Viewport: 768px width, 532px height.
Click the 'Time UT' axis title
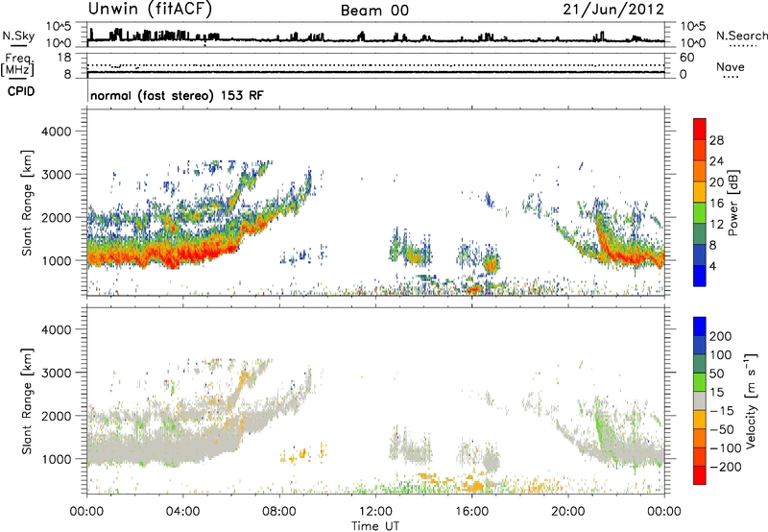(375, 526)
